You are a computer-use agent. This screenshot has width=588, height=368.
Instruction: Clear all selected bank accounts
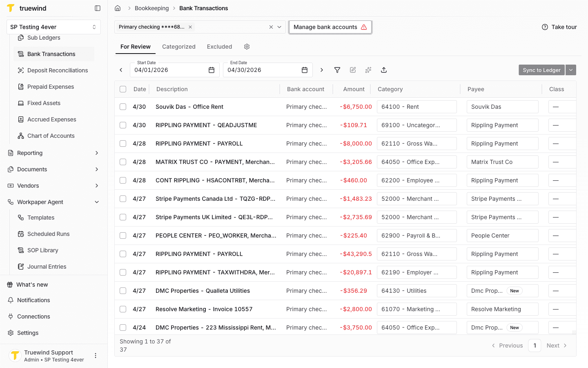coord(271,27)
